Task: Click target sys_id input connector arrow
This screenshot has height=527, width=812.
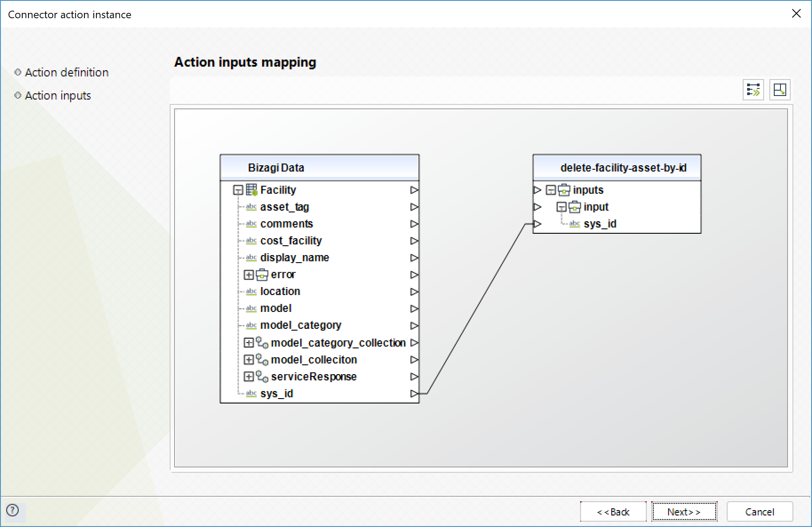Action: pyautogui.click(x=537, y=224)
